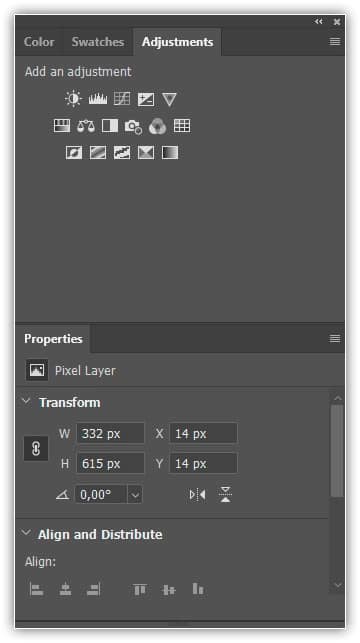The height and width of the screenshot is (643, 360).
Task: Toggle the width-height link constraint
Action: click(x=36, y=449)
